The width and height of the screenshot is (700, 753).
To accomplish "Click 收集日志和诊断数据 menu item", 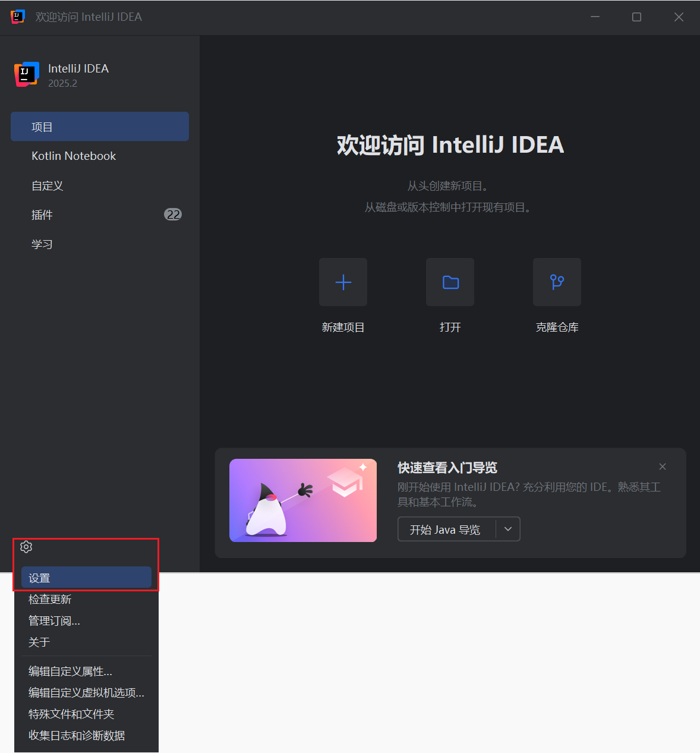I will point(87,735).
